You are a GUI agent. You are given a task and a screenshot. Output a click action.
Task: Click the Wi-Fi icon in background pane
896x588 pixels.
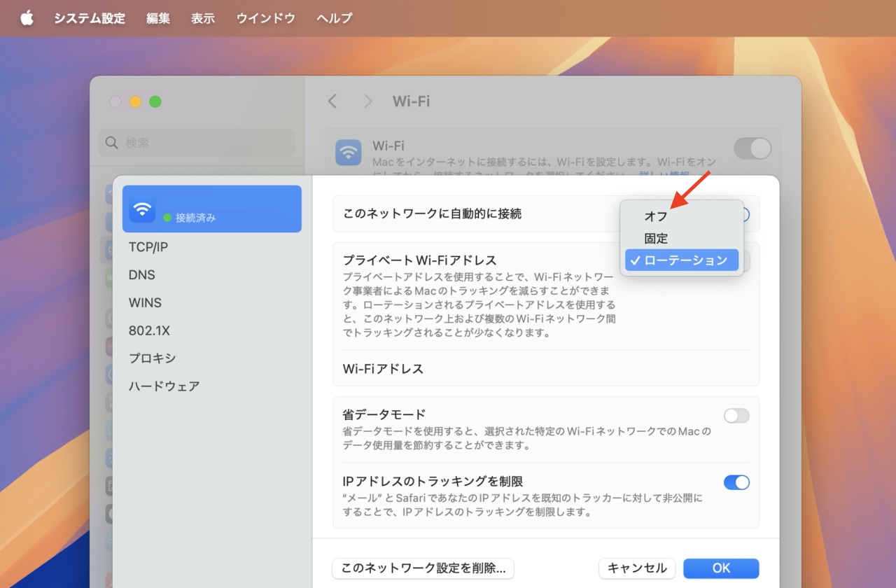tap(349, 152)
